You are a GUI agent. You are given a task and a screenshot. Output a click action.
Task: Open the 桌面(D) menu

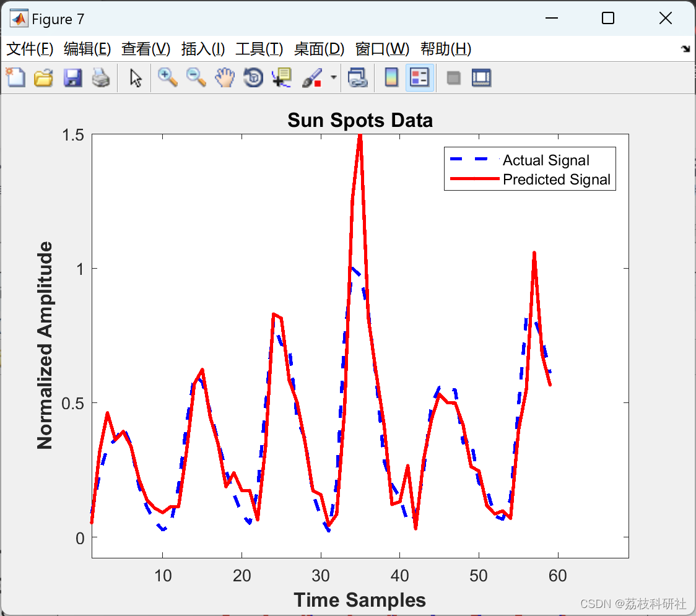click(319, 49)
